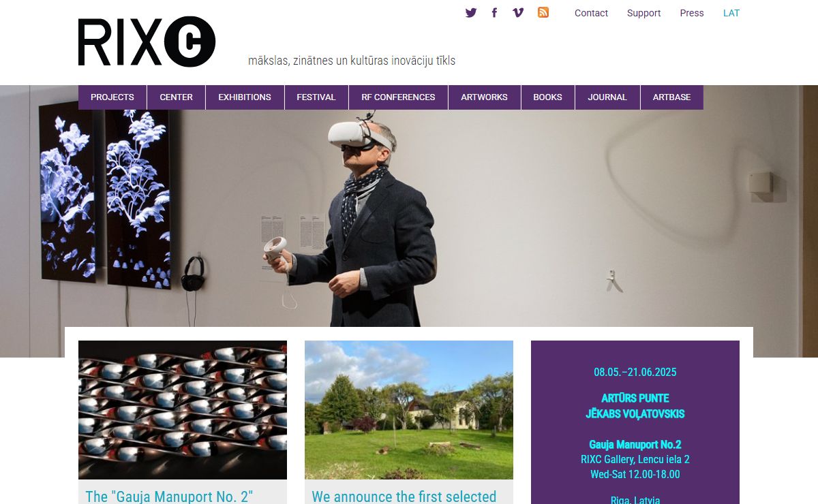Open the Vimeo channel icon
Screen dimensions: 818x504
point(518,12)
